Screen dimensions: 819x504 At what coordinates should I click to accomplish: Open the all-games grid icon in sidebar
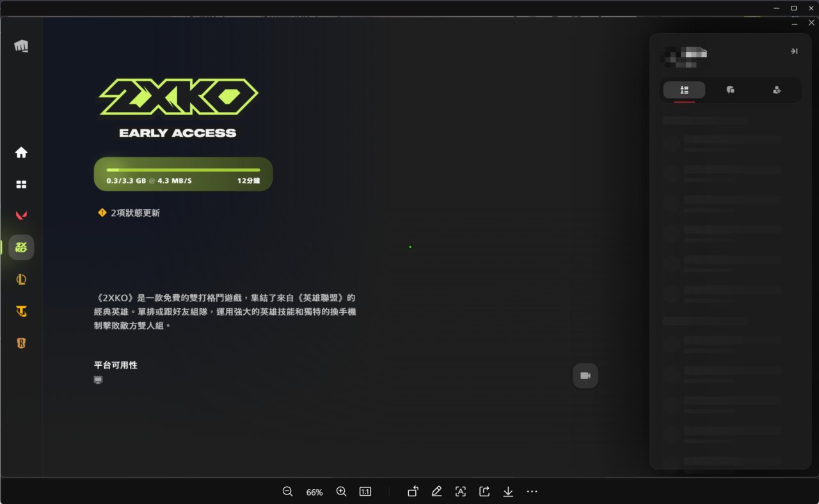(x=21, y=184)
